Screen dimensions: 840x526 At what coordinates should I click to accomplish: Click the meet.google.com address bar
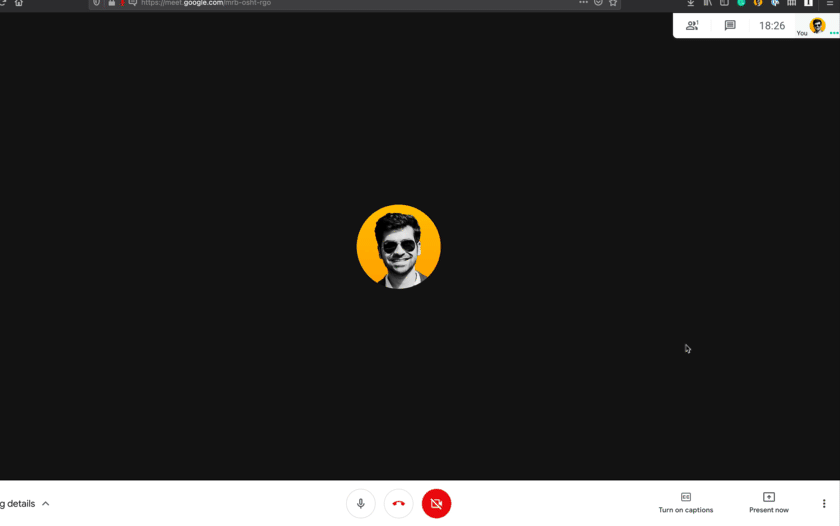[354, 3]
